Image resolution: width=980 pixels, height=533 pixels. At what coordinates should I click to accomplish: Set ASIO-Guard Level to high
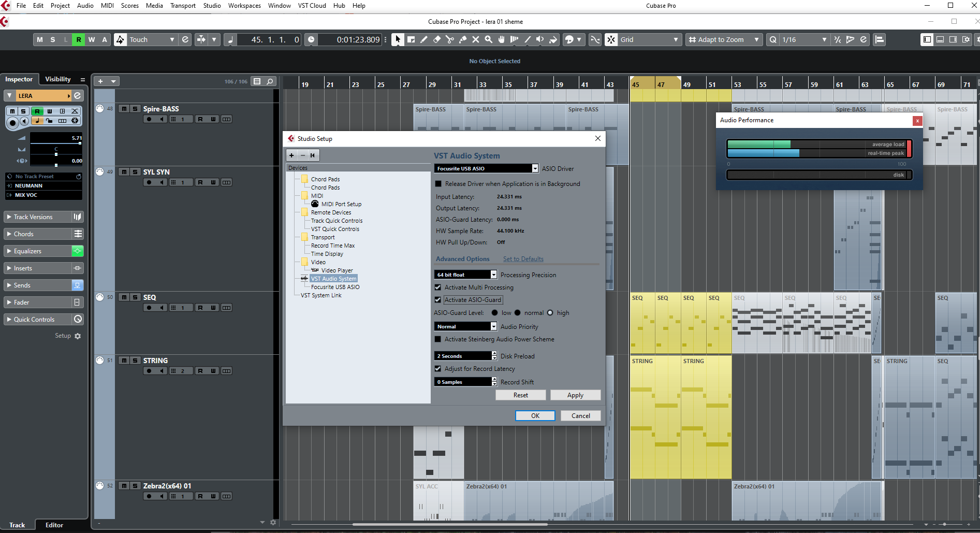tap(550, 313)
